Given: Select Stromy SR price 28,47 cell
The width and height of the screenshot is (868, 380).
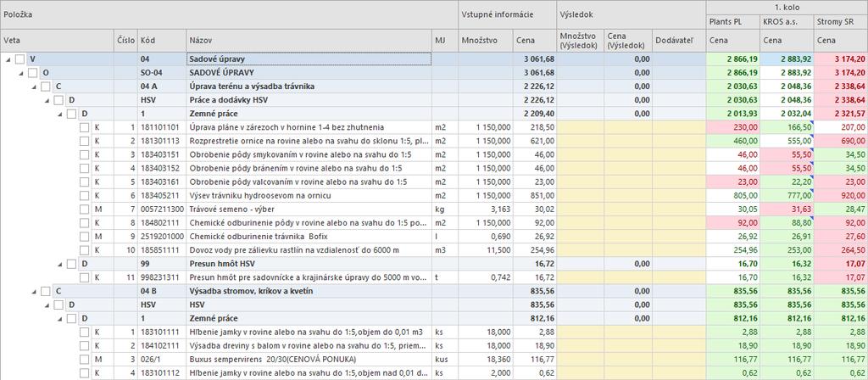Looking at the screenshot, I should (x=841, y=209).
